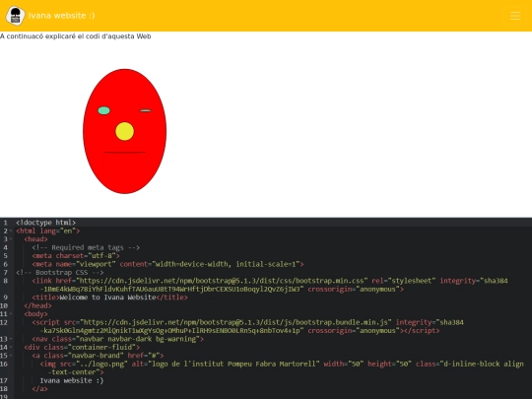This screenshot has height=399, width=532.
Task: Click the 'navbar navbar-dark bg-warning' class value
Action: click(x=138, y=339)
